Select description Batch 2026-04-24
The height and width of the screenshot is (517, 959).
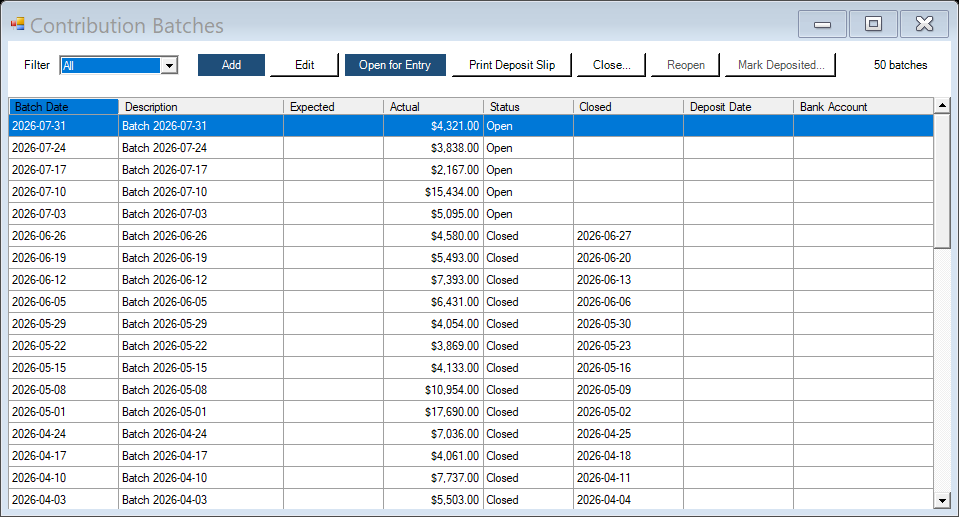[201, 434]
